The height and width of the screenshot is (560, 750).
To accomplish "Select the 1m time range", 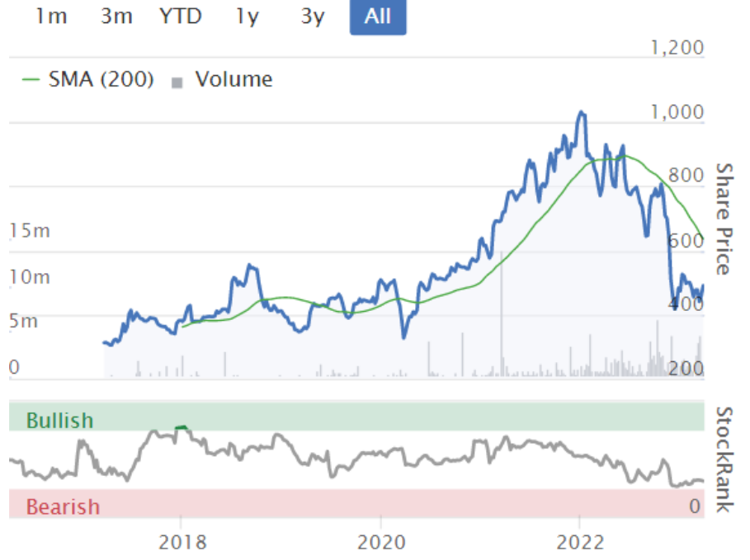I will tap(51, 16).
